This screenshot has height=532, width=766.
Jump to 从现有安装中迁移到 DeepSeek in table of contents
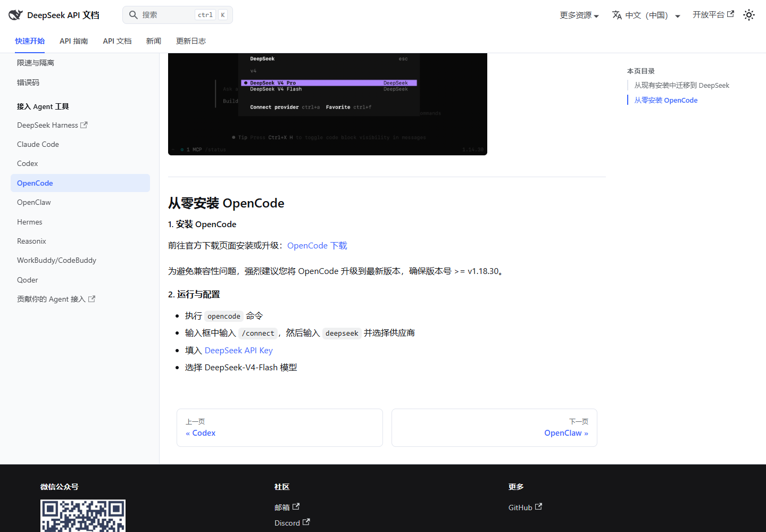point(681,85)
